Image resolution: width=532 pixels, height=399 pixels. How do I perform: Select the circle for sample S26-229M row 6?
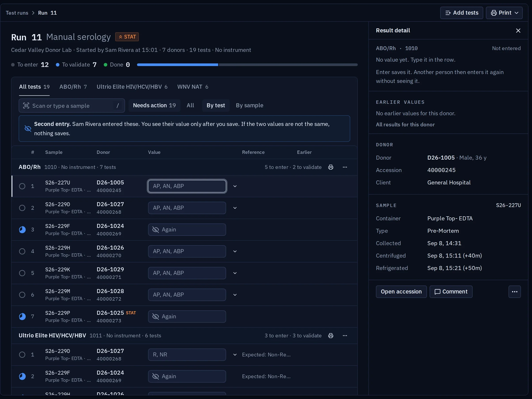(22, 295)
